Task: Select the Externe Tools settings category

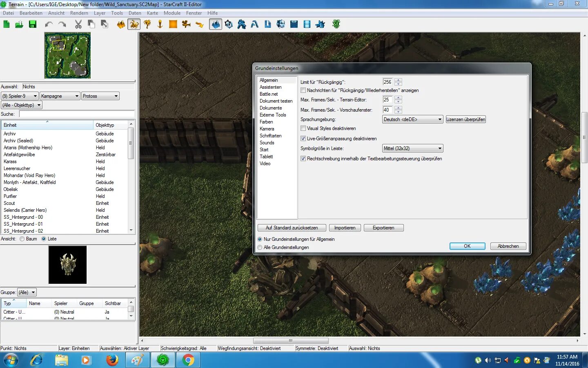Action: (273, 115)
